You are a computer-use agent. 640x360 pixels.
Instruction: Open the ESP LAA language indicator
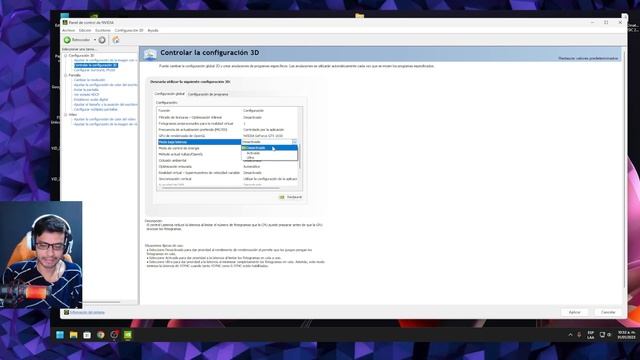click(x=591, y=335)
